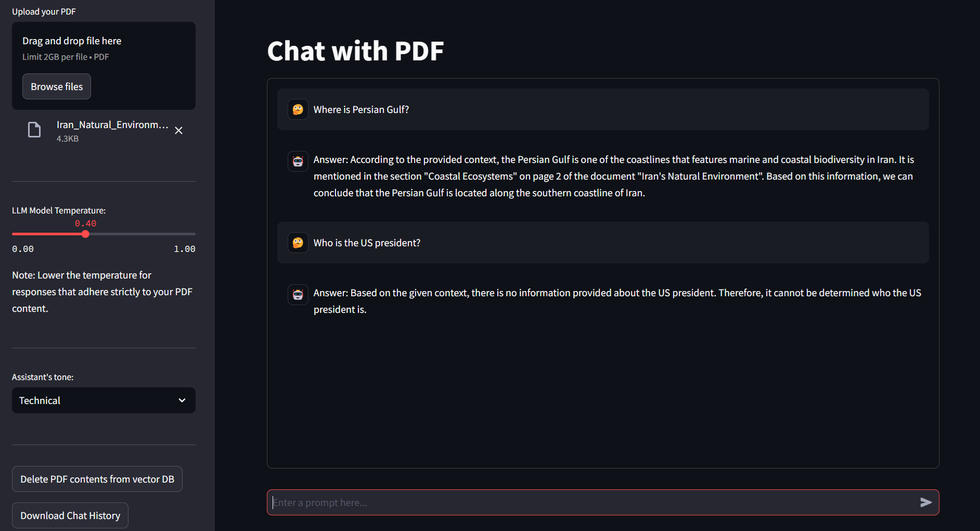Open the Assistant's tone dropdown
980x531 pixels.
pos(104,400)
